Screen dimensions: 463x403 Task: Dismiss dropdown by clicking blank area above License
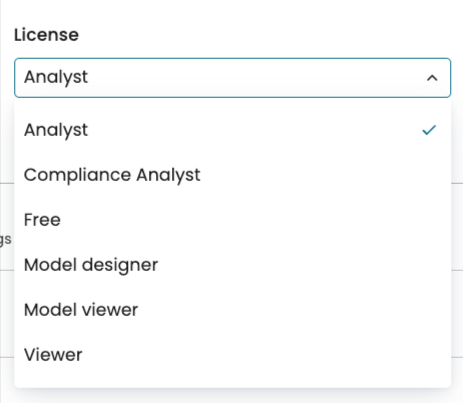click(233, 12)
